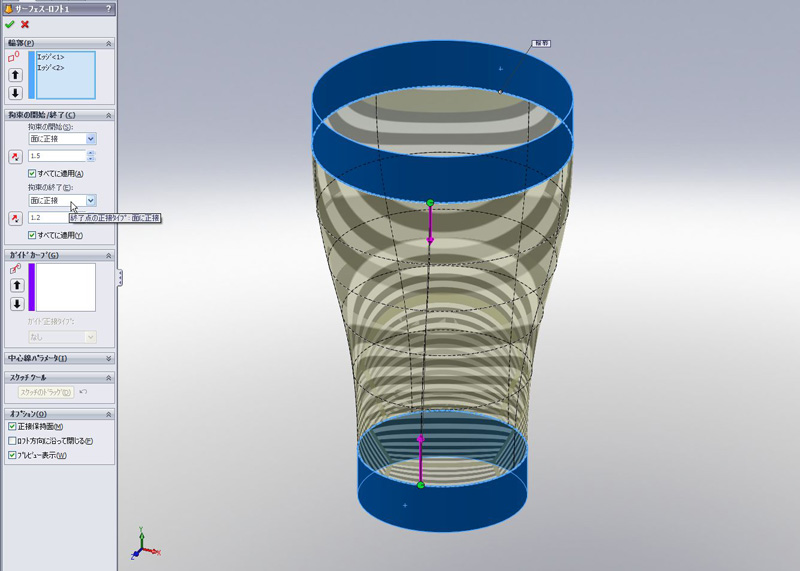This screenshot has width=800, height=571.
Task: Move profile down in 輪郭 list
Action: click(x=16, y=93)
